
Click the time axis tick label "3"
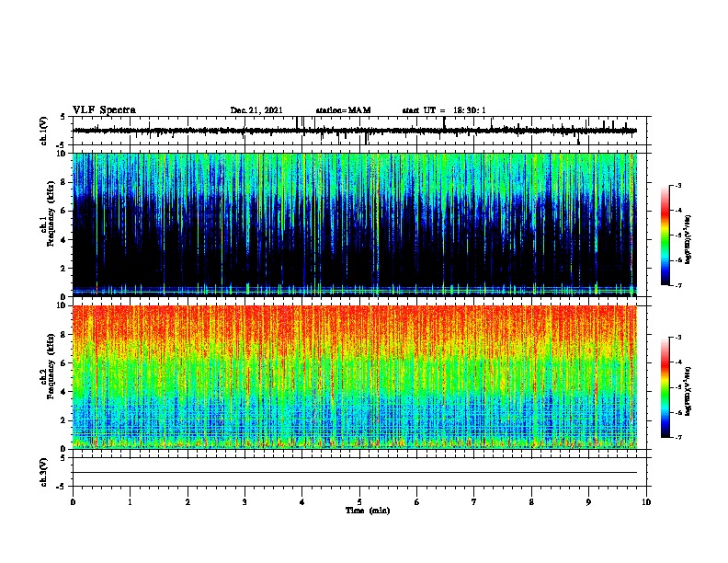245,502
